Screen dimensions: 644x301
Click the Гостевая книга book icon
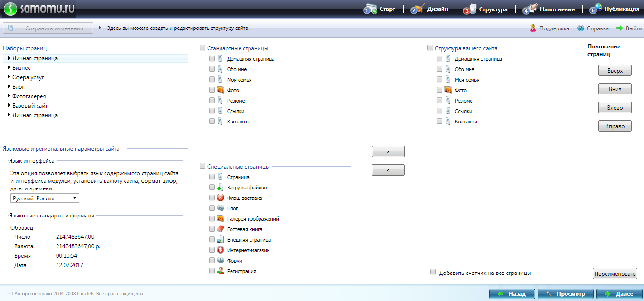[x=221, y=229]
